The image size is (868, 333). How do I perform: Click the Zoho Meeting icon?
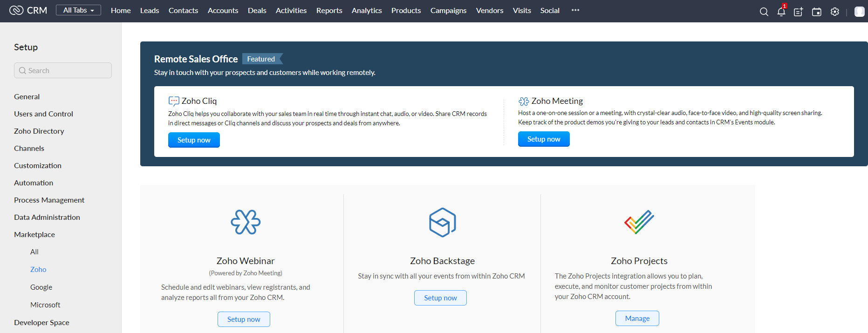tap(524, 101)
